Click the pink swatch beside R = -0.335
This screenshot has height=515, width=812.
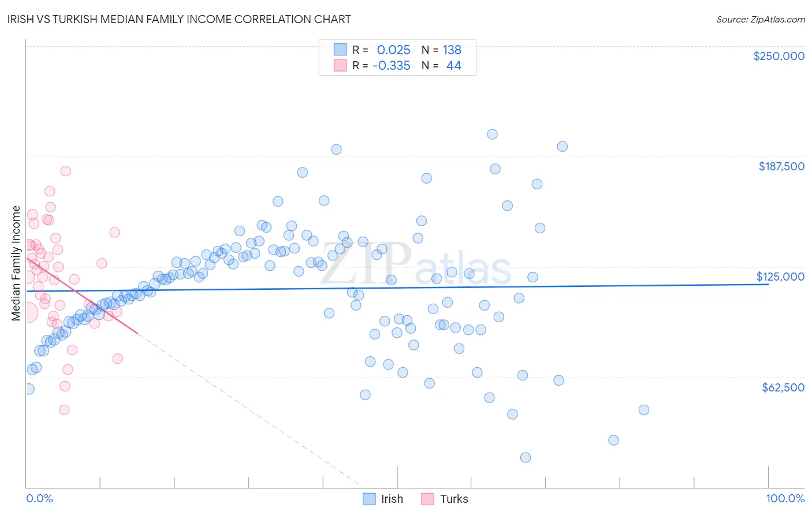pos(340,65)
